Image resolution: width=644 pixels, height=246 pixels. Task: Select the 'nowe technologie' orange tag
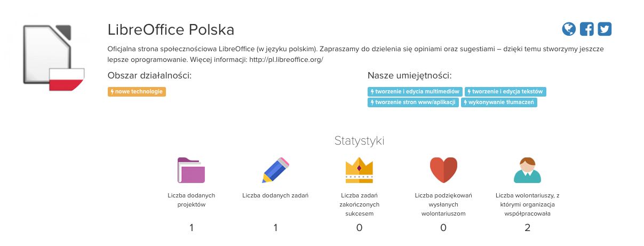pos(137,92)
